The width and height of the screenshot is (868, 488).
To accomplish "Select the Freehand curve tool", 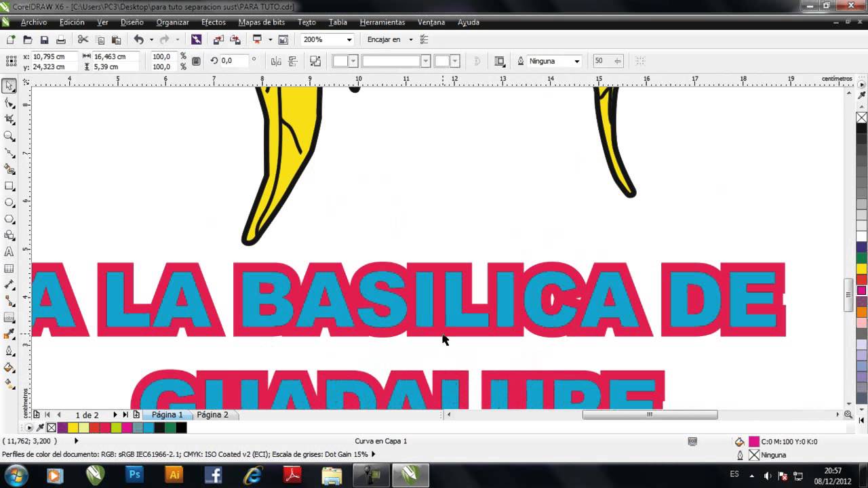I will [9, 152].
